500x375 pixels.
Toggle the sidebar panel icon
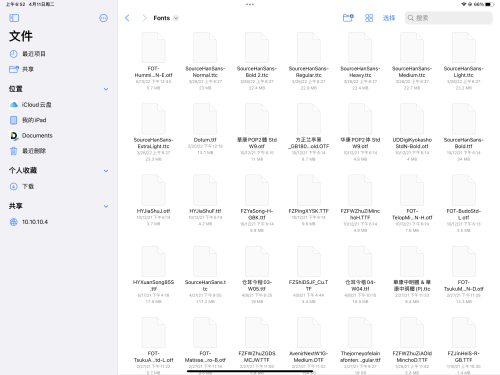pyautogui.click(x=14, y=18)
